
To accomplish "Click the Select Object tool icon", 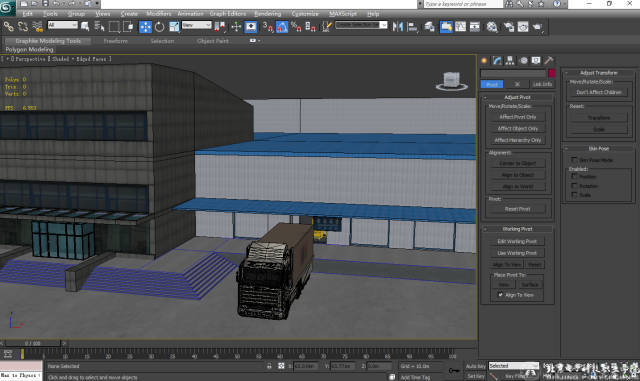I will 85,27.
